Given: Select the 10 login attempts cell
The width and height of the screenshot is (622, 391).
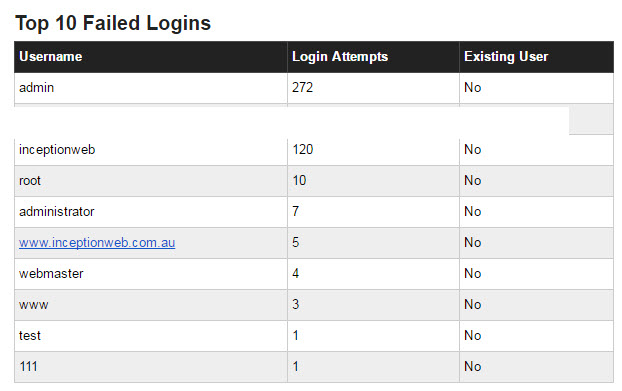Looking at the screenshot, I should point(373,181).
